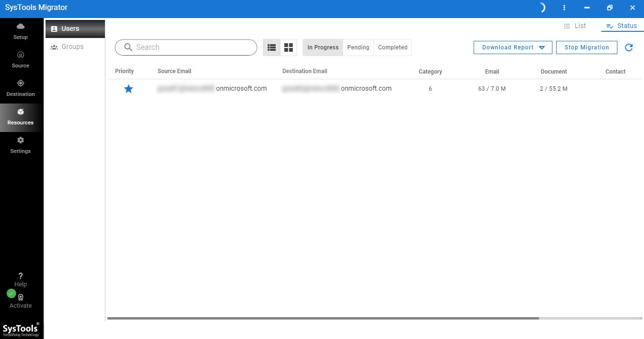
Task: Click the Activate license icon
Action: click(x=21, y=301)
